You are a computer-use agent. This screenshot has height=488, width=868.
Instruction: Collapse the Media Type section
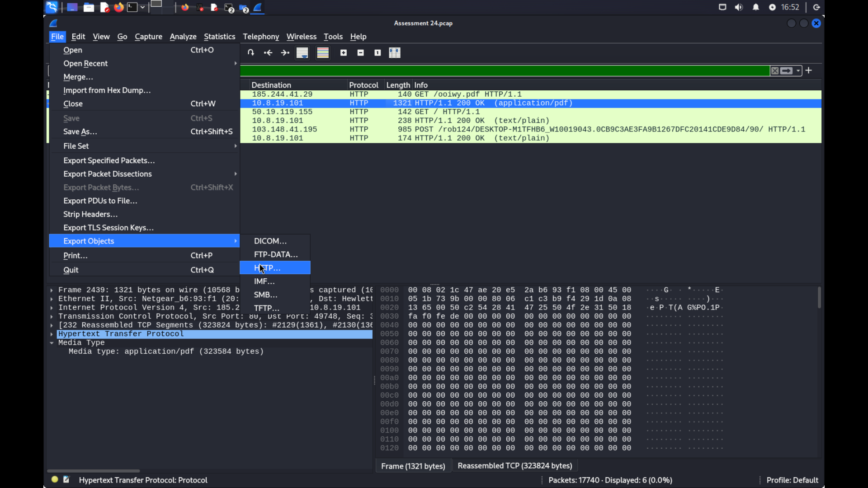pyautogui.click(x=51, y=343)
